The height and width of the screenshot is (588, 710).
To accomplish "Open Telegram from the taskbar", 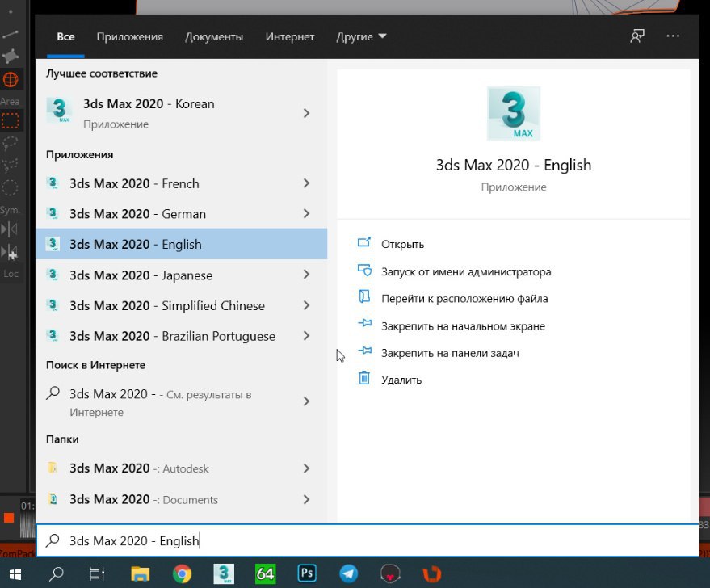I will click(x=349, y=574).
